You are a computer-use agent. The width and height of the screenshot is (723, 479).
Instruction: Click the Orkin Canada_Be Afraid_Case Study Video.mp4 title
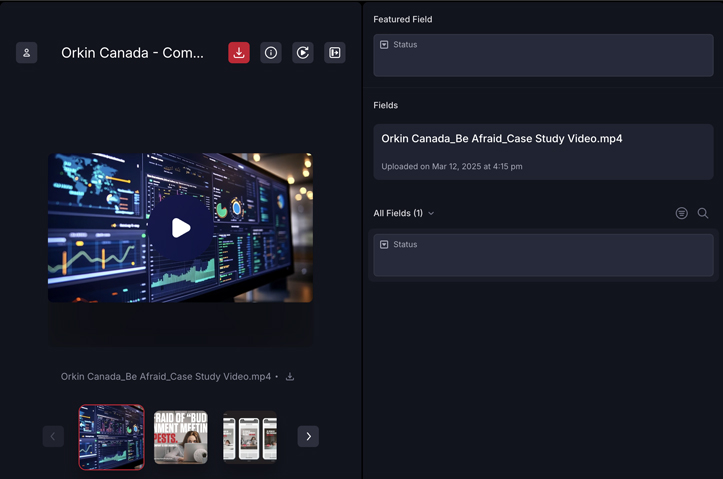point(502,139)
